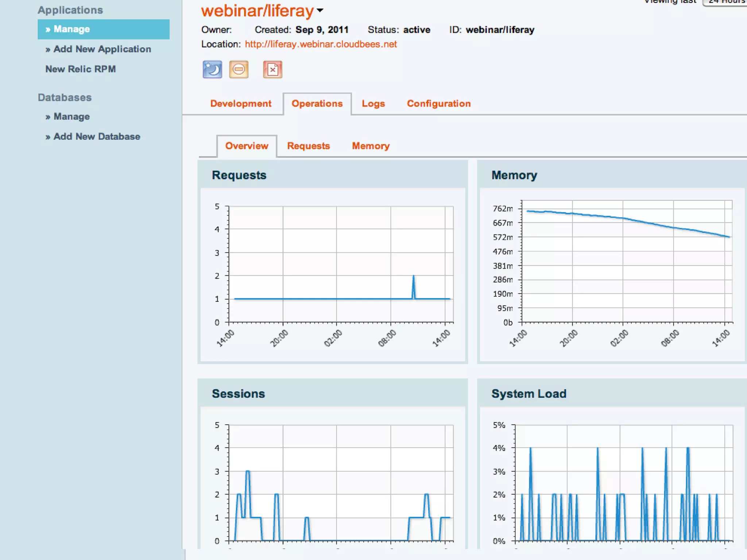Click the 762m label on Memory axis

point(503,209)
